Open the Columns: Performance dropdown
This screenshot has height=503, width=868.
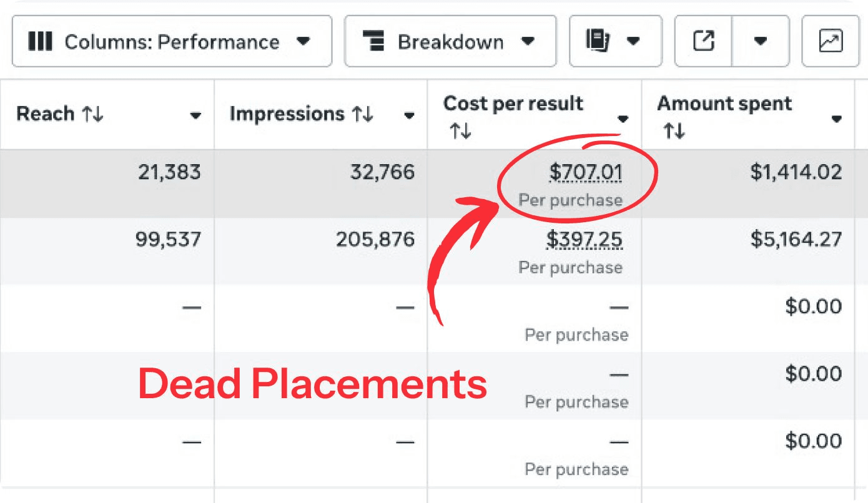click(x=171, y=42)
